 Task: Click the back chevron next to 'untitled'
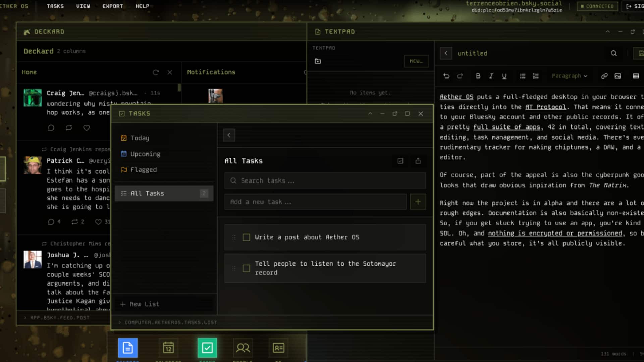tap(446, 53)
